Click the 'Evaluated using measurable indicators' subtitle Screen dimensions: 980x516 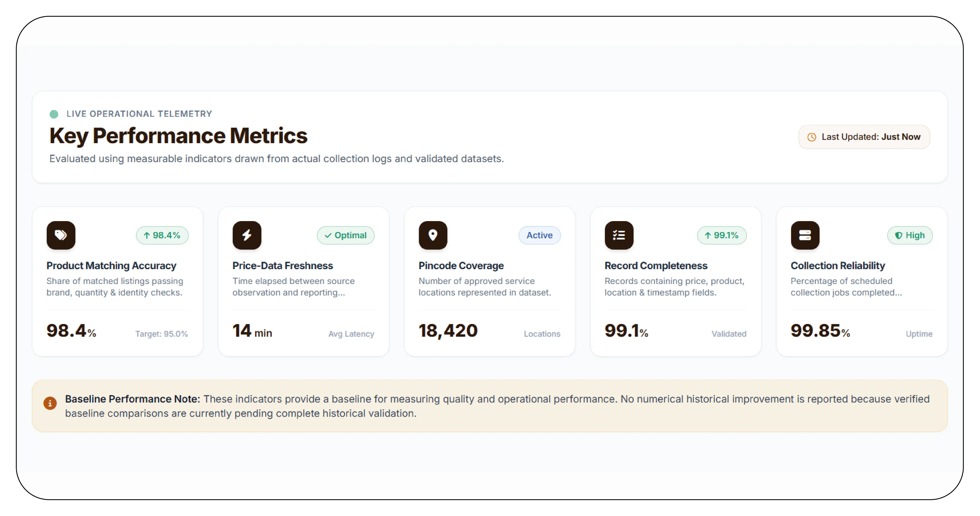point(277,159)
